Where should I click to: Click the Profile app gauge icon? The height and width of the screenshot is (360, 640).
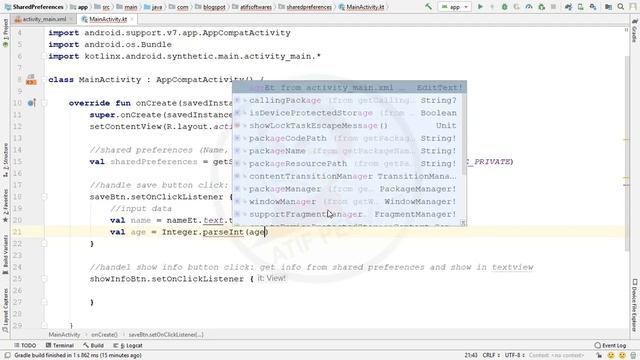coord(529,7)
